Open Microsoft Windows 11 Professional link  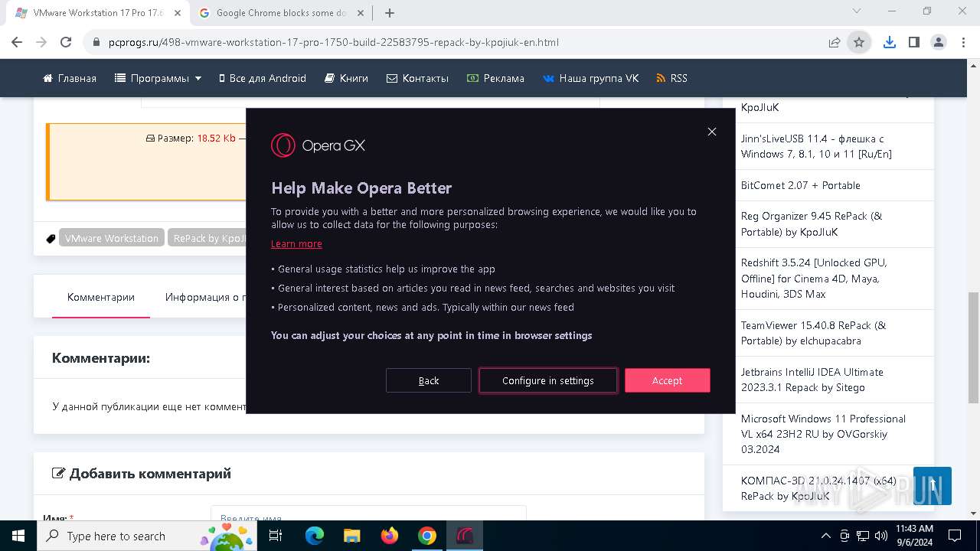pos(823,434)
